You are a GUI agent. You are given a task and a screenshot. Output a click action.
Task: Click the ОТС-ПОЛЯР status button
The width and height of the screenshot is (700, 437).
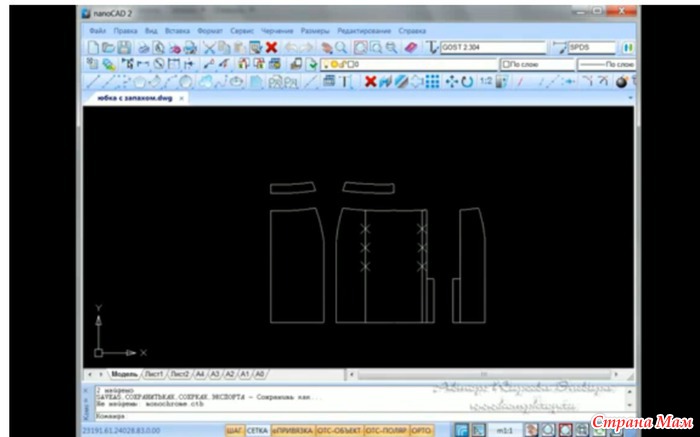[x=385, y=429]
